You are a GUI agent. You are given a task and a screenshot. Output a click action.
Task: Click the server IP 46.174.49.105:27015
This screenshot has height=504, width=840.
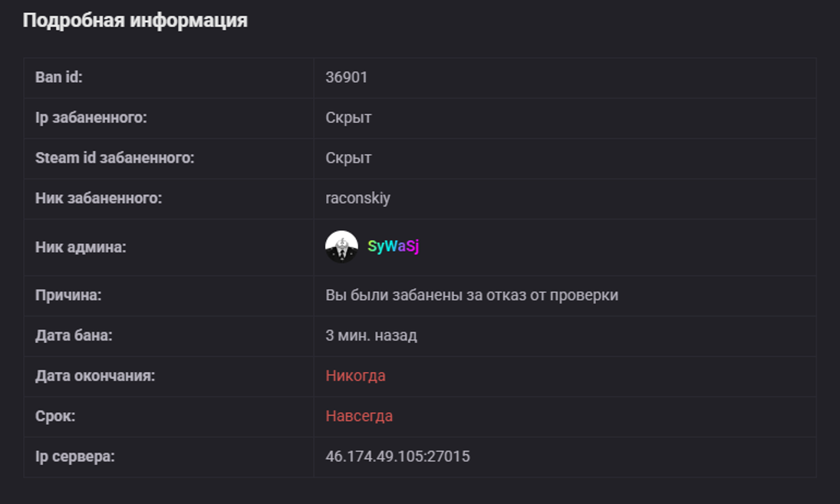(x=397, y=456)
